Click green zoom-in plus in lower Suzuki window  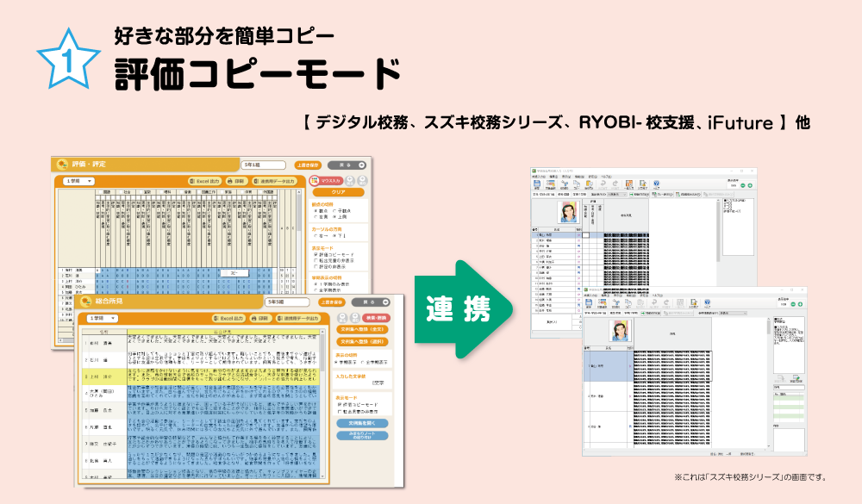[801, 304]
